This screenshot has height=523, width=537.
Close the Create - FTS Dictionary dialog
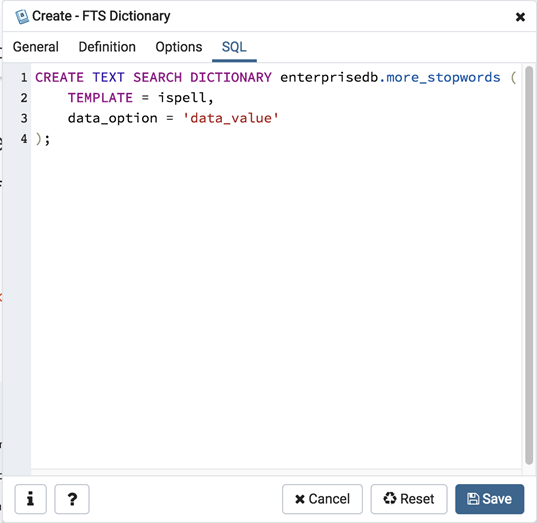(x=520, y=17)
